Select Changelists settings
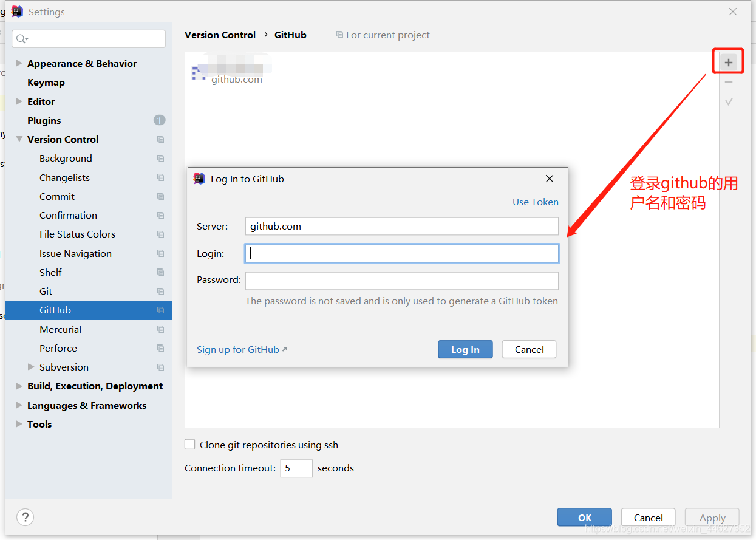 (64, 178)
